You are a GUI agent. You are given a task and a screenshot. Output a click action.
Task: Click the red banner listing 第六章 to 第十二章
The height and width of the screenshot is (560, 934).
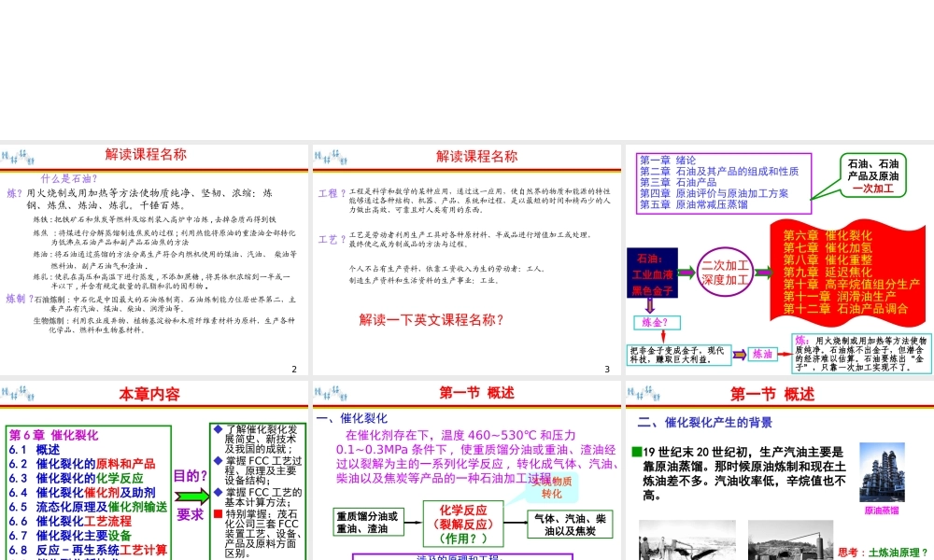click(x=848, y=272)
